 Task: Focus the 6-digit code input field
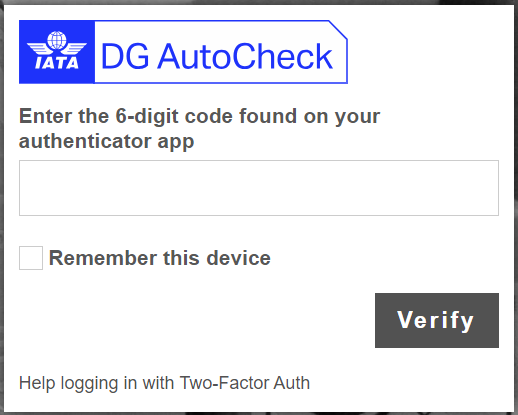tap(259, 188)
